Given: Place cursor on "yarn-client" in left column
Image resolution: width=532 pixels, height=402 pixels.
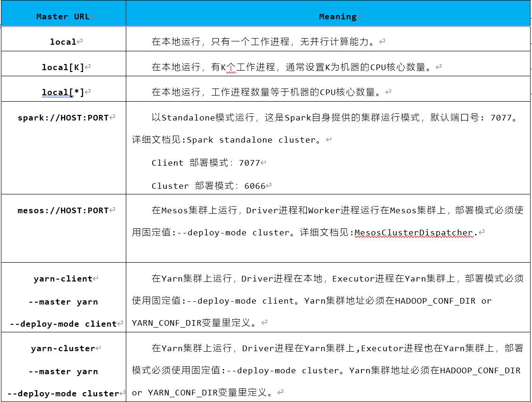Looking at the screenshot, I should click(x=63, y=279).
